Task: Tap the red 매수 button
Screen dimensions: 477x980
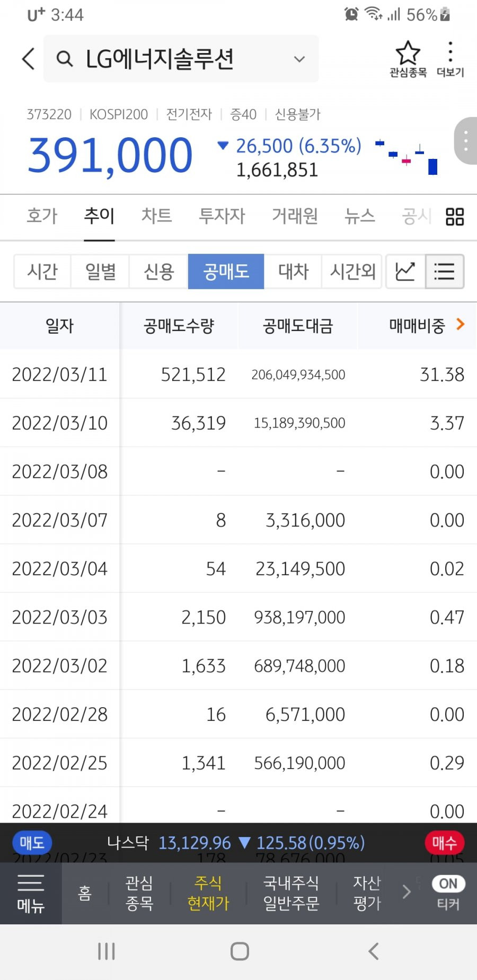Action: point(444,842)
